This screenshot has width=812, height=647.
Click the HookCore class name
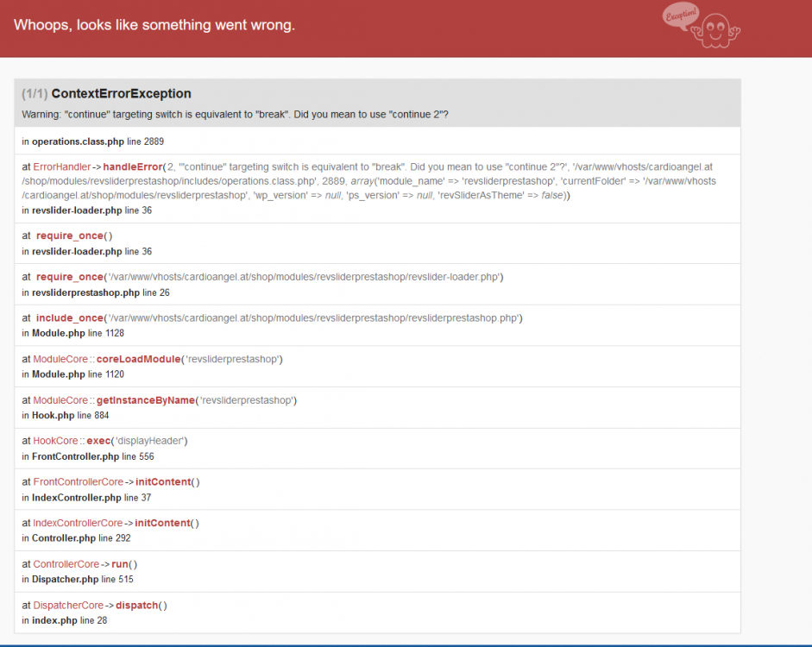55,441
